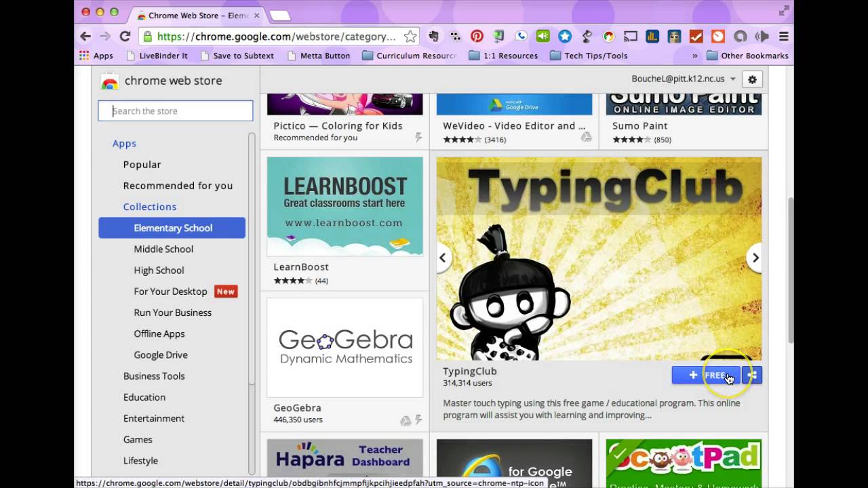The width and height of the screenshot is (868, 488).
Task: Show previous featured app with left arrow
Action: pyautogui.click(x=443, y=258)
